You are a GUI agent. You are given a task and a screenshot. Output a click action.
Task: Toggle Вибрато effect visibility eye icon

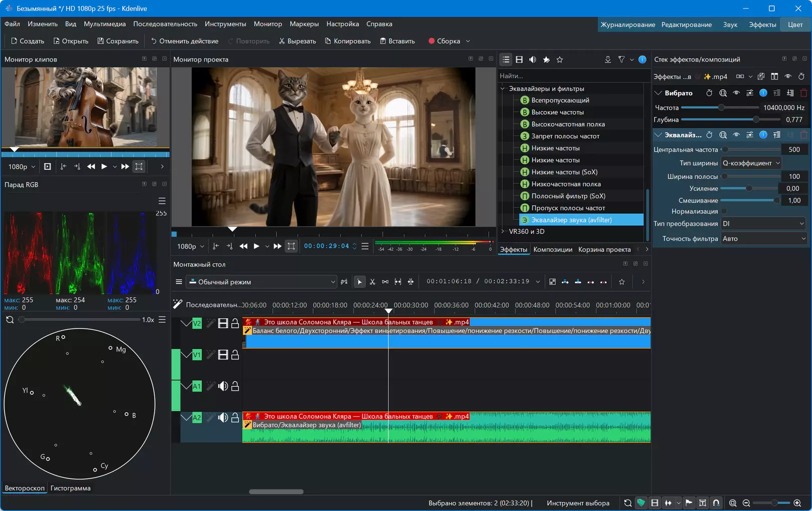point(736,93)
